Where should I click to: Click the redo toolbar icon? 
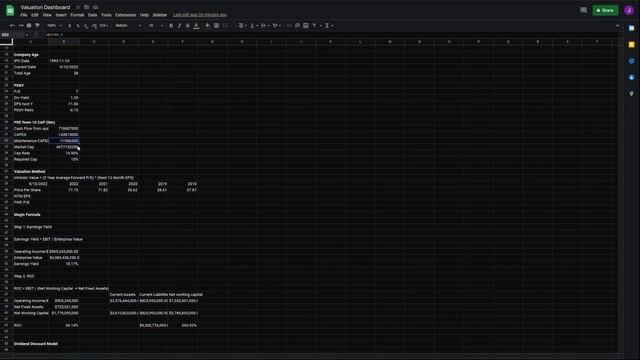point(20,26)
